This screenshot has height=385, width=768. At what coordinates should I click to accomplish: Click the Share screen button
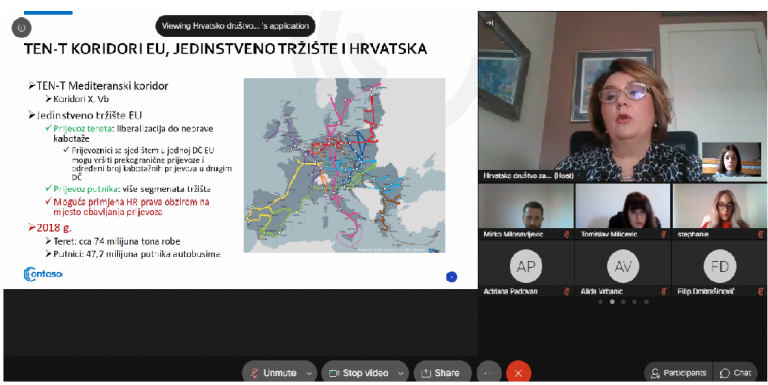tap(440, 373)
